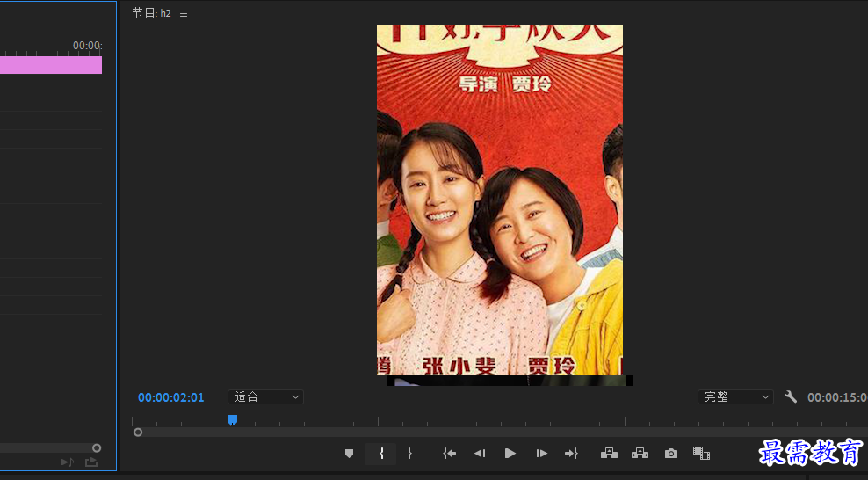Image resolution: width=868 pixels, height=480 pixels.
Task: Open monitor settings wrench icon
Action: pyautogui.click(x=791, y=396)
